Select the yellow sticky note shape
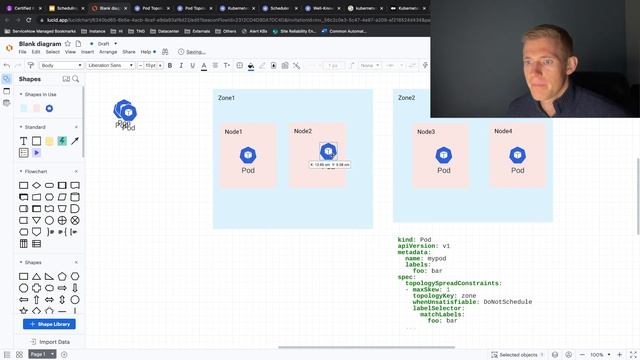The height and width of the screenshot is (360, 640). pyautogui.click(x=49, y=141)
